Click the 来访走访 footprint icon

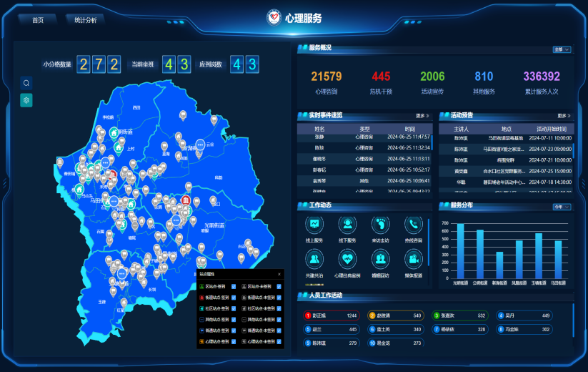click(x=381, y=225)
